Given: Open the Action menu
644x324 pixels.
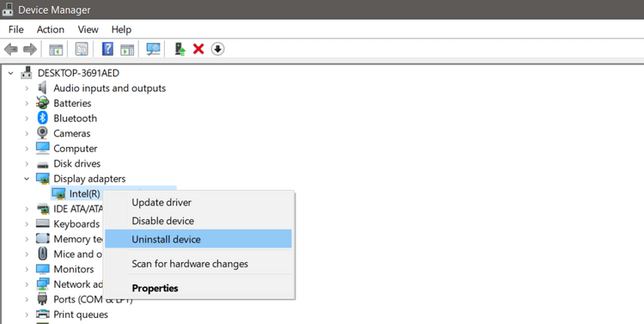Looking at the screenshot, I should pos(51,29).
